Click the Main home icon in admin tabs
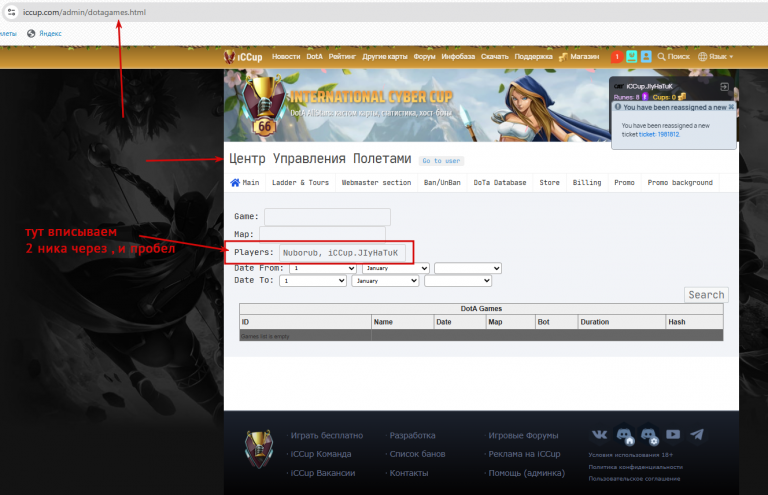768x495 pixels. click(235, 183)
